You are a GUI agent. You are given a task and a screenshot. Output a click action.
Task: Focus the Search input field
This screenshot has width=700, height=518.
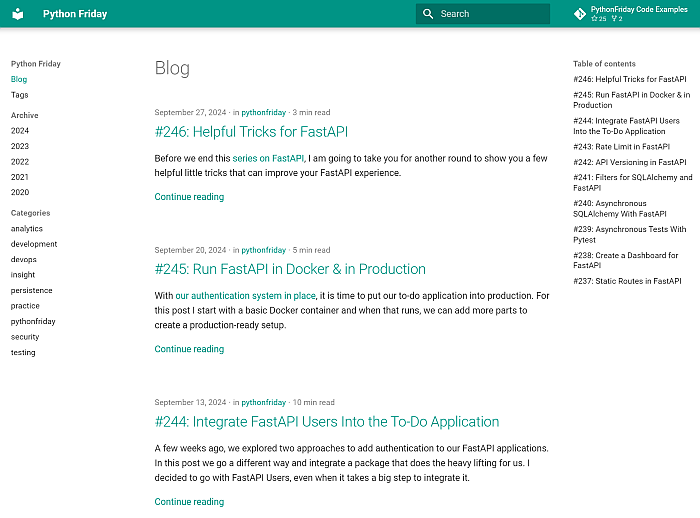point(483,14)
